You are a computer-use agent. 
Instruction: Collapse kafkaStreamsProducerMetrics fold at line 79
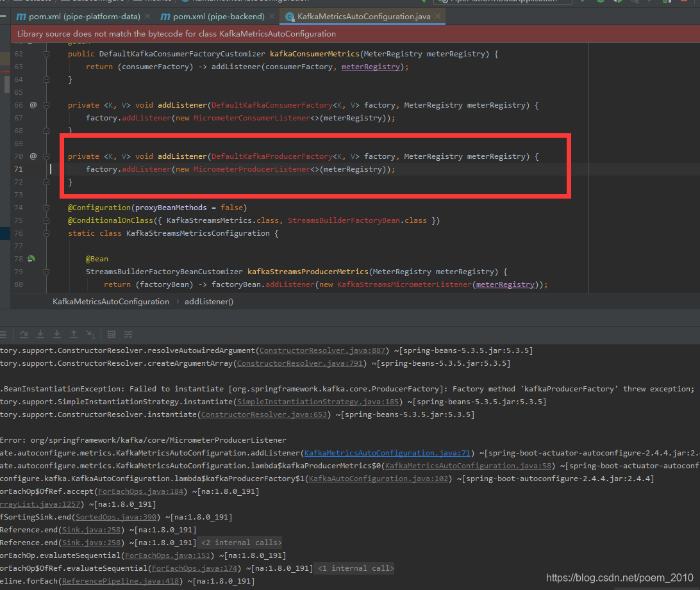click(x=46, y=272)
